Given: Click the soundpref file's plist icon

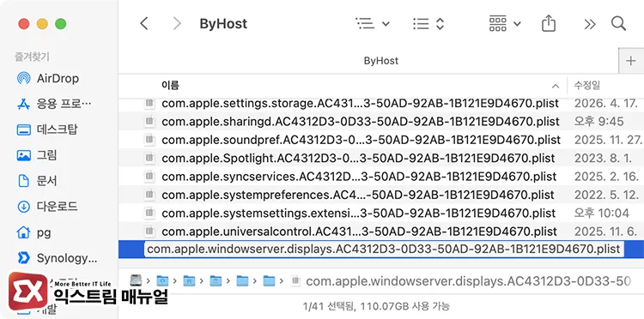Looking at the screenshot, I should 150,140.
